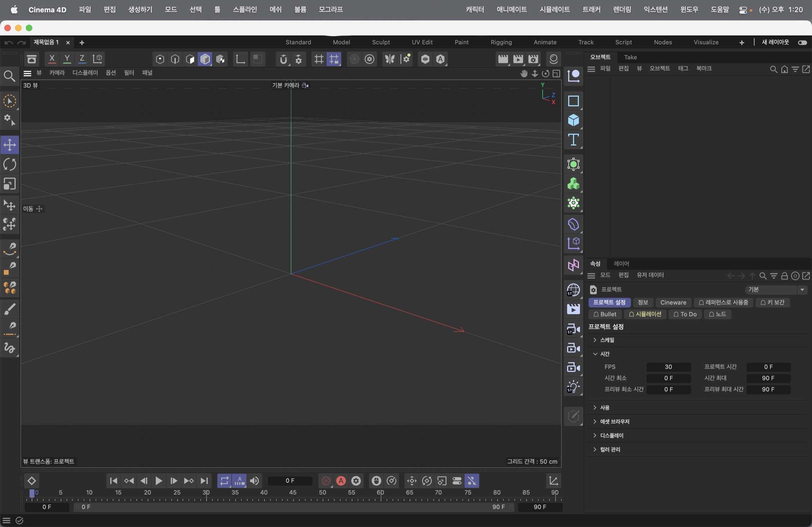The width and height of the screenshot is (812, 527).
Task: Toggle the 노드 checkbox in properties
Action: point(718,314)
